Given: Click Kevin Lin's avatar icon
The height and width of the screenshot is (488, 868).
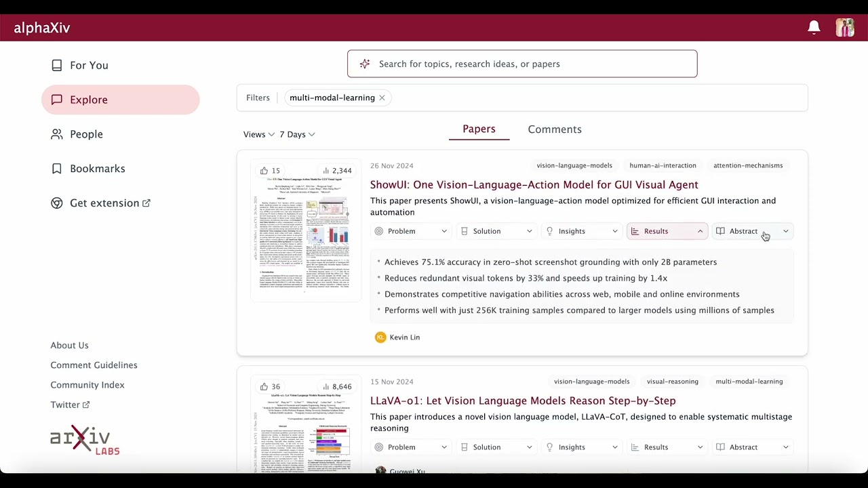Looking at the screenshot, I should pyautogui.click(x=380, y=337).
